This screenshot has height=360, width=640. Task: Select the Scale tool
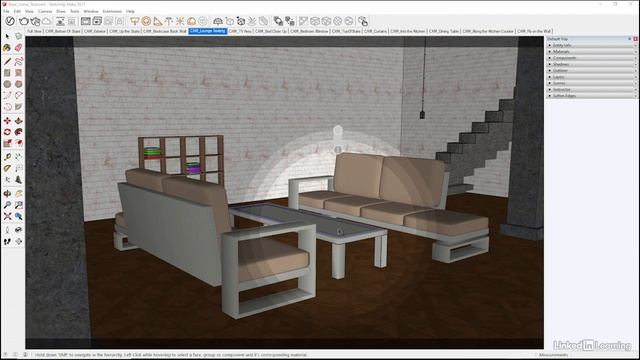pyautogui.click(x=7, y=143)
